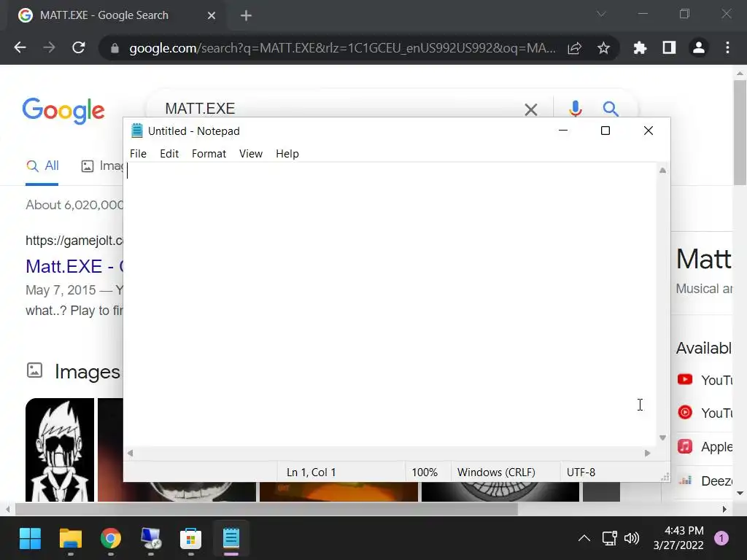Close the MATT.EXE Google Search tab

pos(212,16)
